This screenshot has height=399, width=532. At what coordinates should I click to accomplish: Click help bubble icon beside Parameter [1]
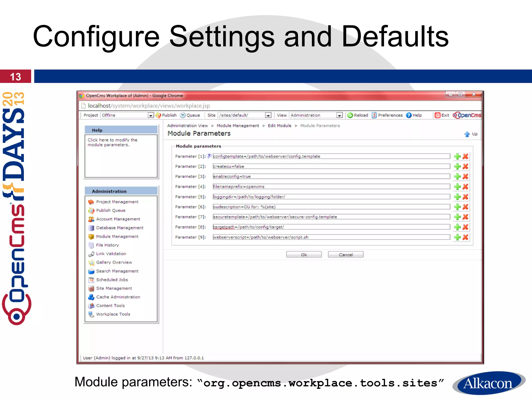(x=209, y=156)
